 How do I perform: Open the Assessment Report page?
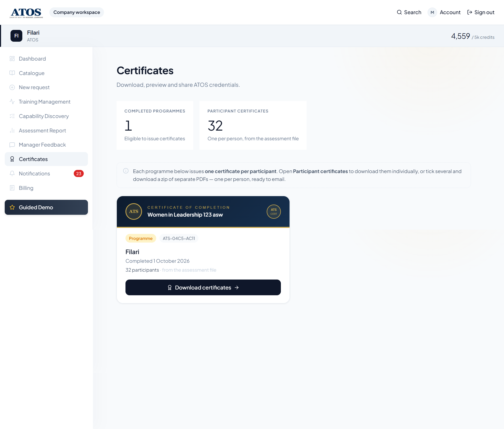[46, 131]
